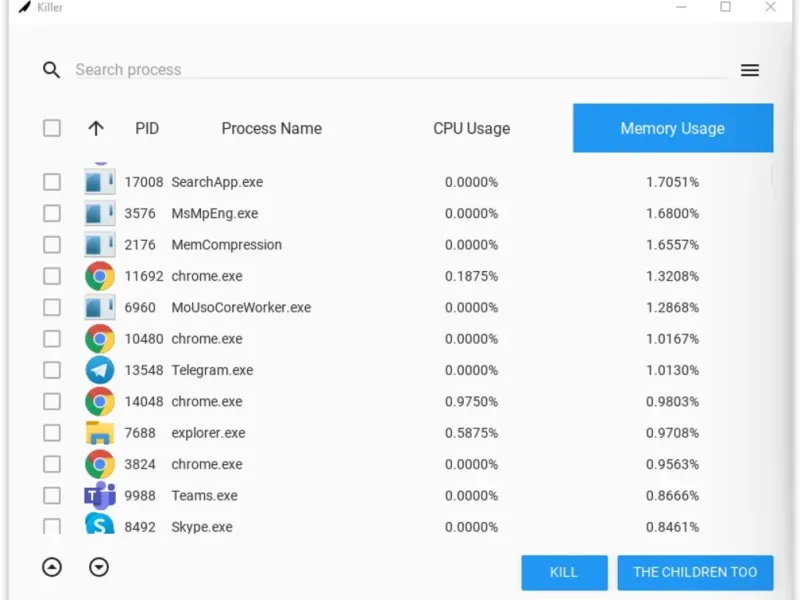Sort by the CPU Usage column
Image resolution: width=800 pixels, height=600 pixels.
tap(471, 128)
